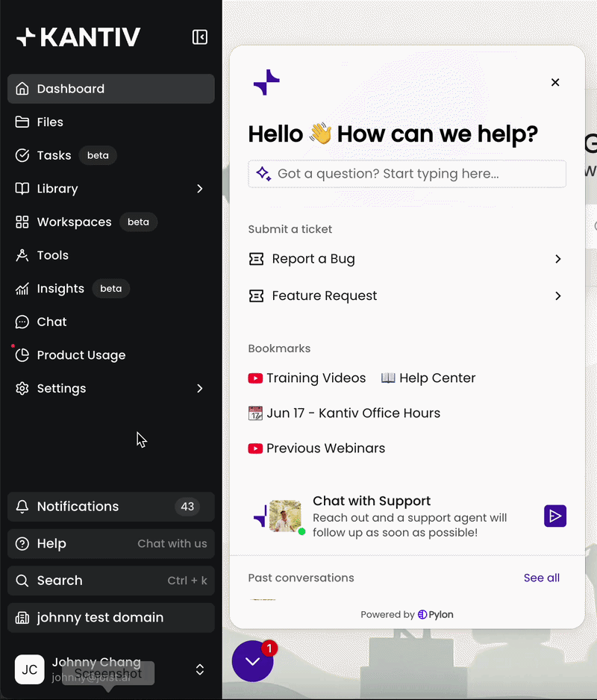Click the 43 notifications count badge
This screenshot has height=700, width=597.
pos(187,507)
